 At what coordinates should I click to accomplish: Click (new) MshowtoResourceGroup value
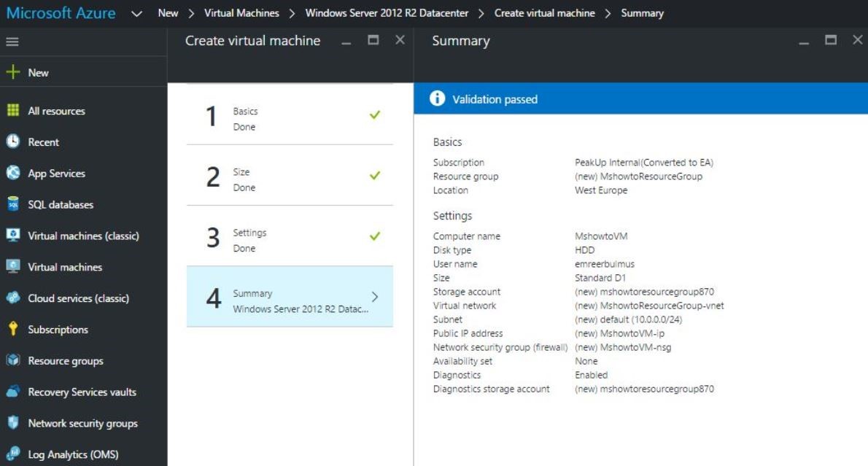[638, 176]
